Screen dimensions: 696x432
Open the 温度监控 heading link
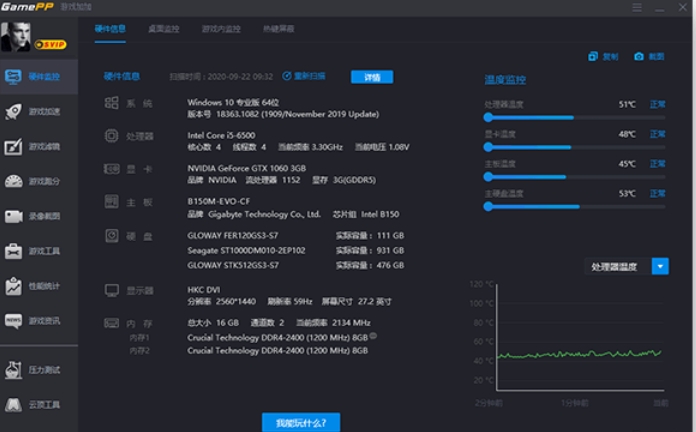tap(505, 79)
